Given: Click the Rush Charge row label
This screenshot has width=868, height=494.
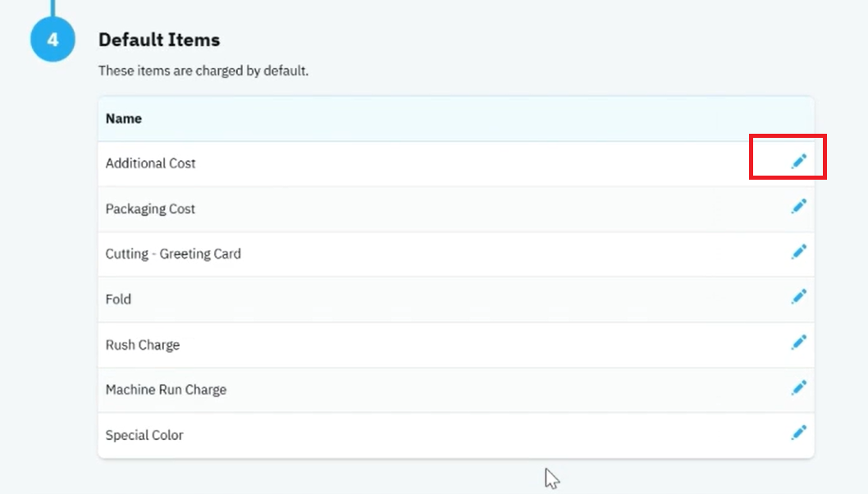Looking at the screenshot, I should (x=143, y=345).
